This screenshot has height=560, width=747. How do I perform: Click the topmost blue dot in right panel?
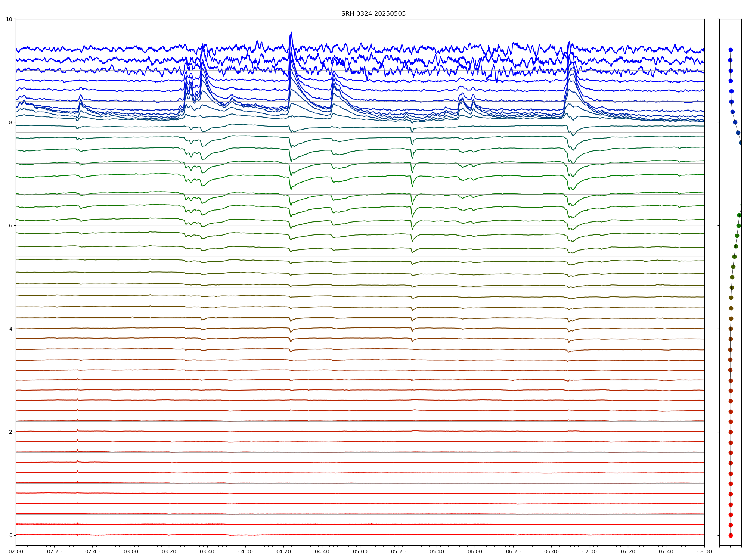(731, 50)
